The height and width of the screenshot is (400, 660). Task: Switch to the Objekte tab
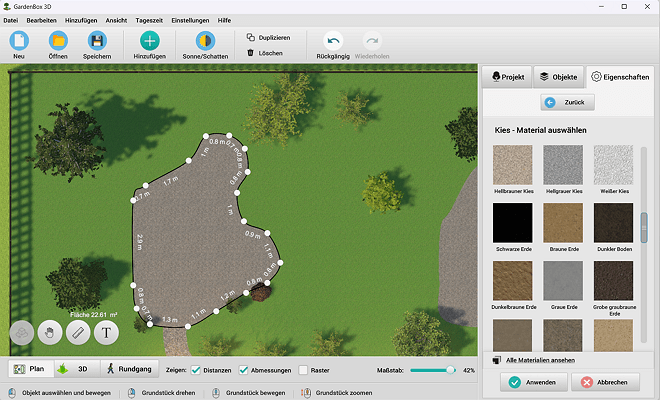click(559, 77)
